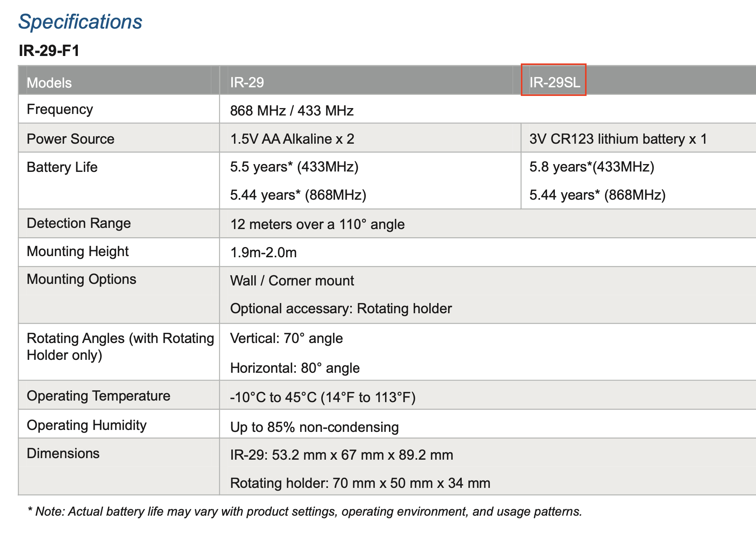Select 'Up to 85% non-condensing' value
This screenshot has width=756, height=538.
click(x=314, y=427)
